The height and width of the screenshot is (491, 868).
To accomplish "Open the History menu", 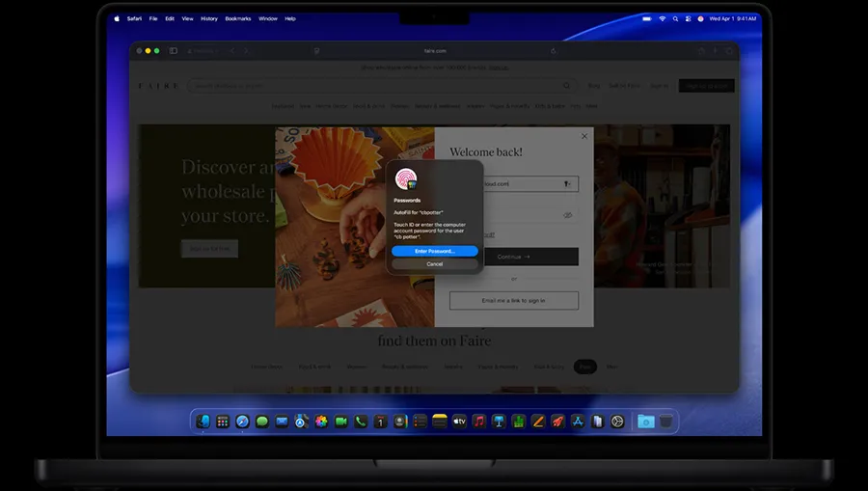I will point(208,18).
